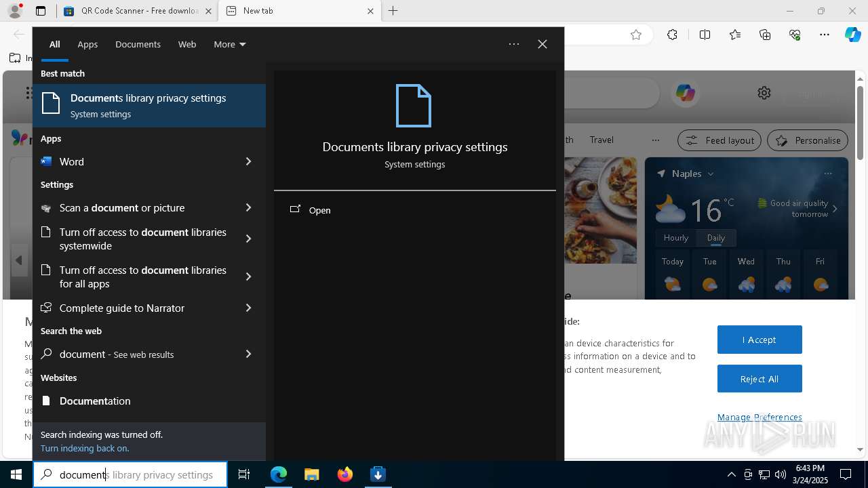Click previous arrow on news carousel
Viewport: 868px width, 488px height.
(19, 260)
